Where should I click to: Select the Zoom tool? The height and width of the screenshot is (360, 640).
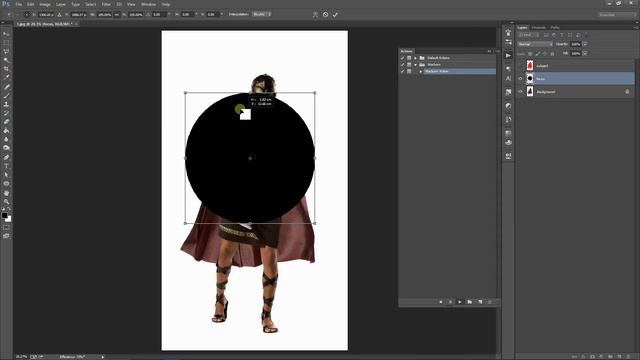[x=6, y=202]
